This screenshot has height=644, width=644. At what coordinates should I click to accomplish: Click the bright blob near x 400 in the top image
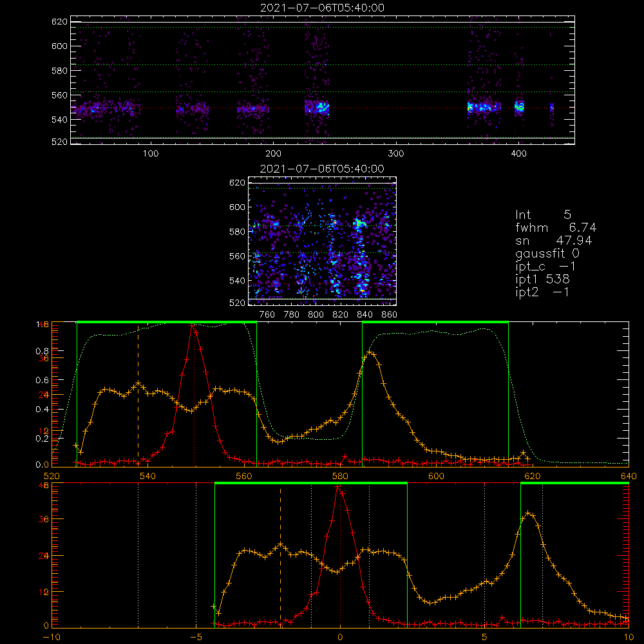(519, 107)
